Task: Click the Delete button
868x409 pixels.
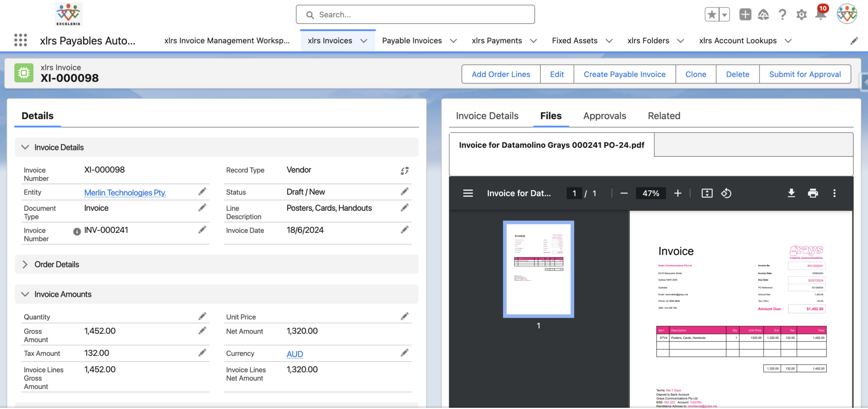Action: pyautogui.click(x=737, y=74)
